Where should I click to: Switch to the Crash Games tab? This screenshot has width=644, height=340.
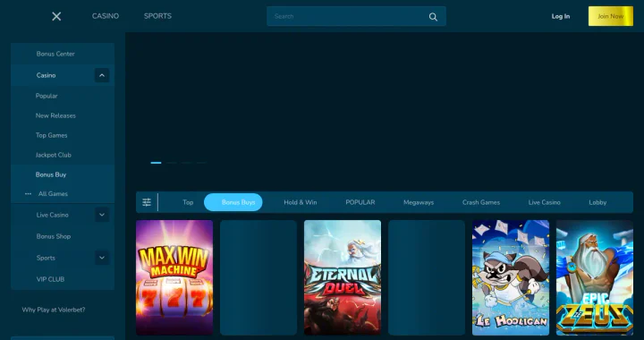[x=481, y=202]
